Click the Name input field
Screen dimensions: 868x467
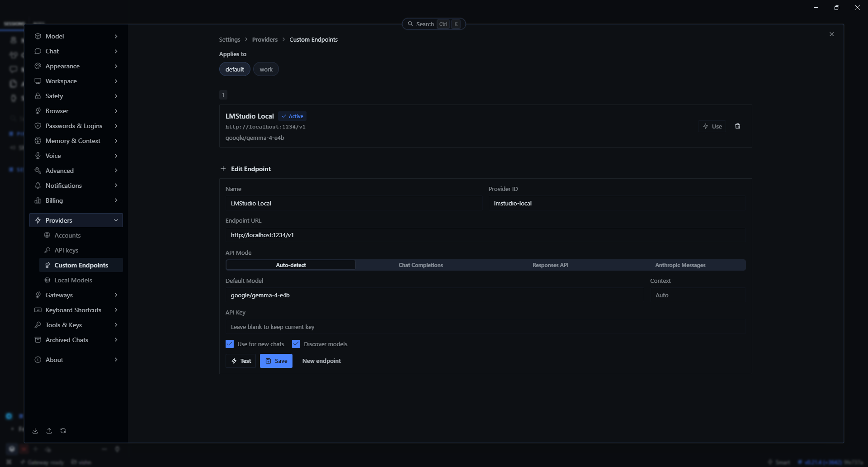pos(354,203)
